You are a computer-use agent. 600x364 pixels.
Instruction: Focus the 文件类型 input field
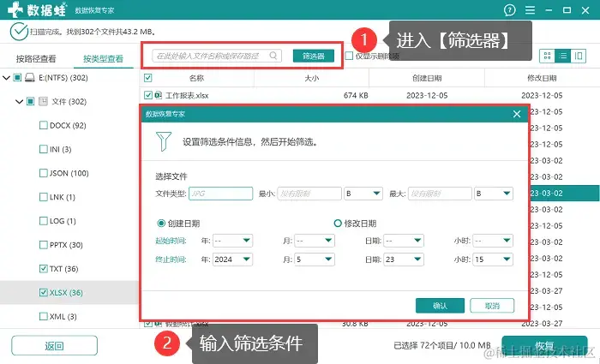point(221,194)
